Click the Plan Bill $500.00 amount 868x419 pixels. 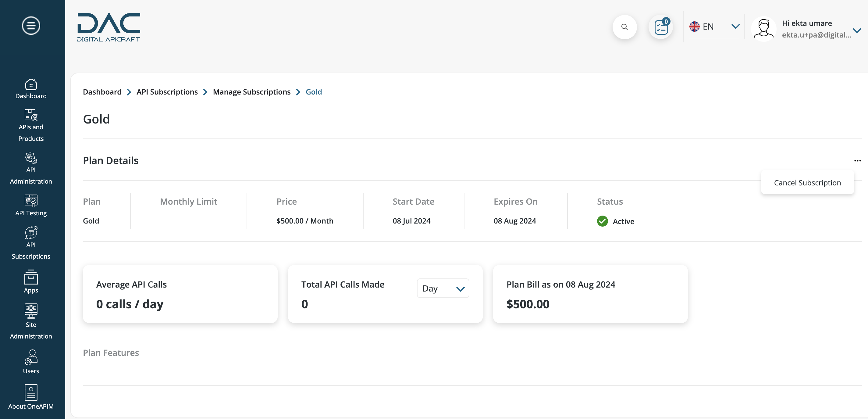tap(528, 304)
